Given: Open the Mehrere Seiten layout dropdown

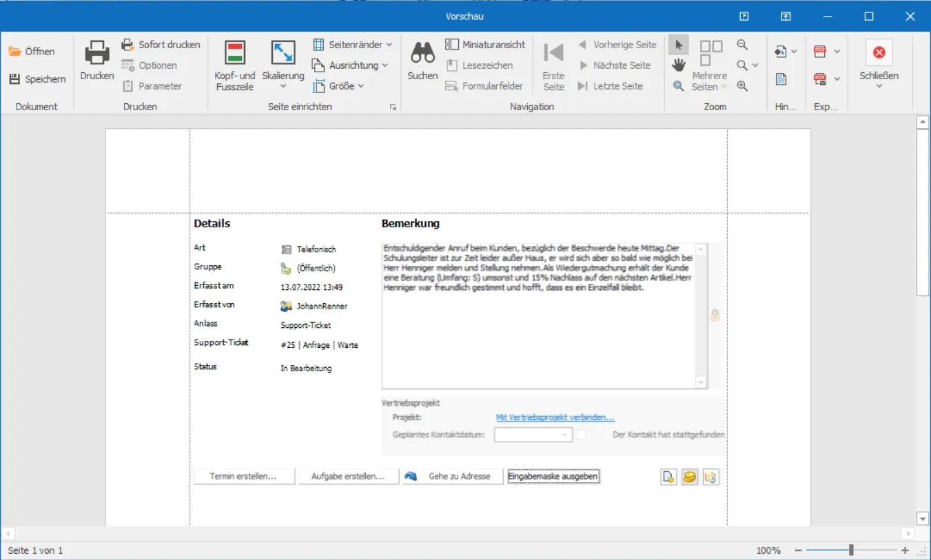Looking at the screenshot, I should [x=710, y=65].
